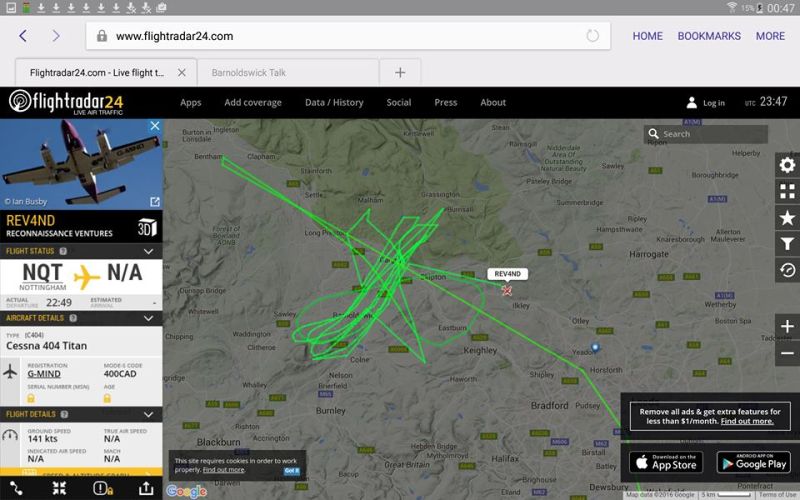Open the Data / History menu
The width and height of the screenshot is (800, 500).
[x=334, y=103]
